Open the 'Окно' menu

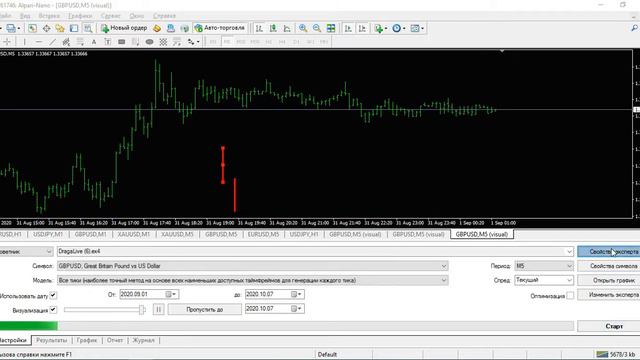coord(137,16)
